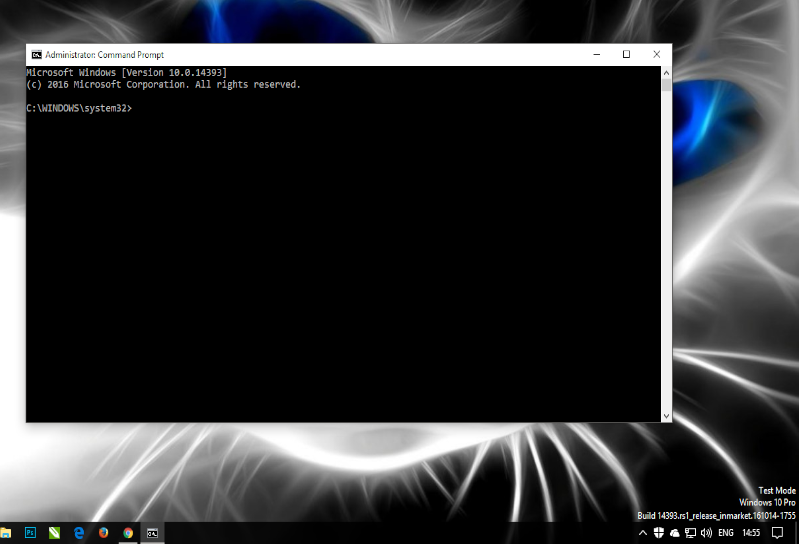Screen dimensions: 799x544
Task: Open the green pen app on taskbar
Action: pos(54,533)
